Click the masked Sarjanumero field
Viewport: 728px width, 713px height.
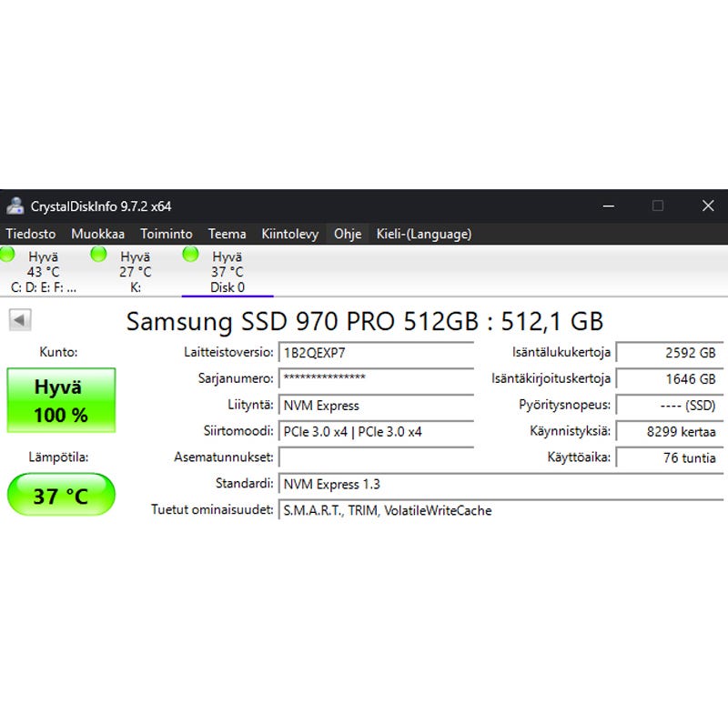(x=376, y=378)
